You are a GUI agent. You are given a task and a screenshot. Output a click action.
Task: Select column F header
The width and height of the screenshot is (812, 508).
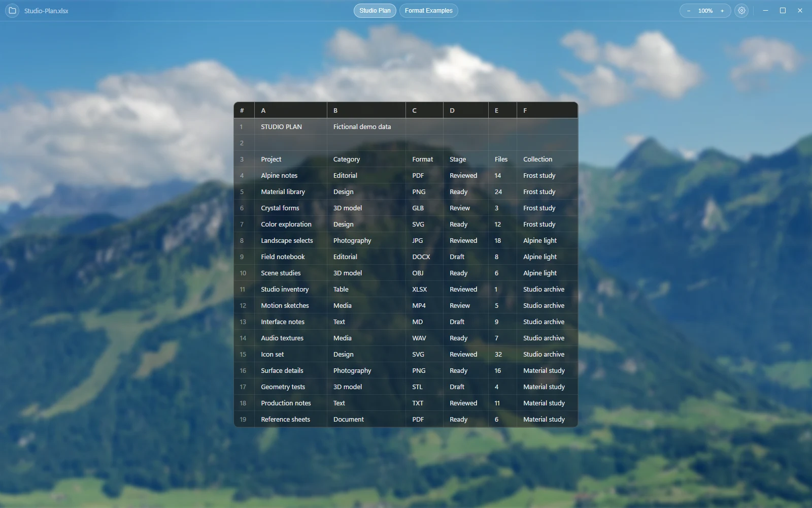pyautogui.click(x=548, y=110)
